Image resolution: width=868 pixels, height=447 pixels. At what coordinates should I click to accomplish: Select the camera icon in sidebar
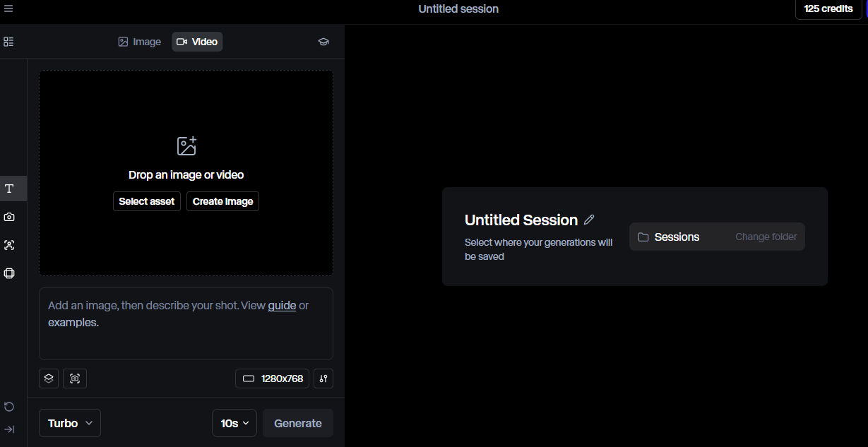(9, 217)
